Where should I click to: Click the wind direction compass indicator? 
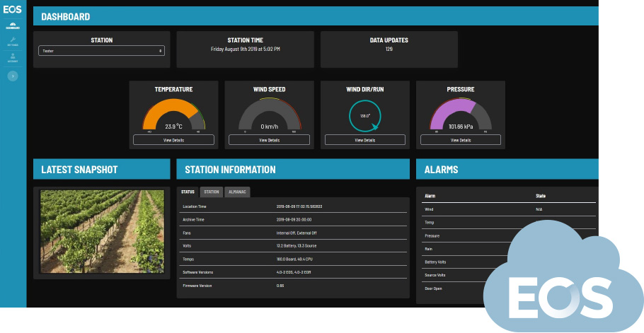pyautogui.click(x=365, y=115)
